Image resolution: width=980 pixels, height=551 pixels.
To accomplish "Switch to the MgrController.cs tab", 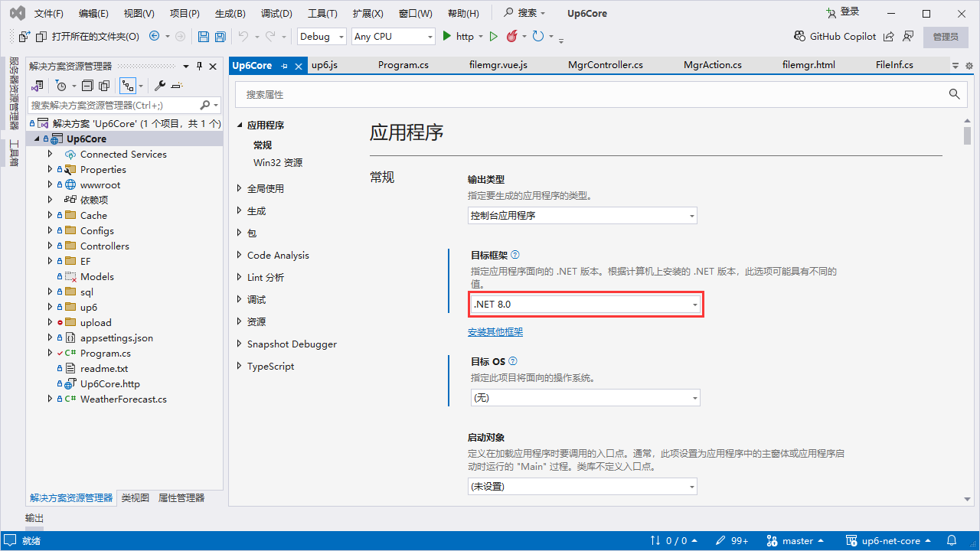I will tap(606, 65).
